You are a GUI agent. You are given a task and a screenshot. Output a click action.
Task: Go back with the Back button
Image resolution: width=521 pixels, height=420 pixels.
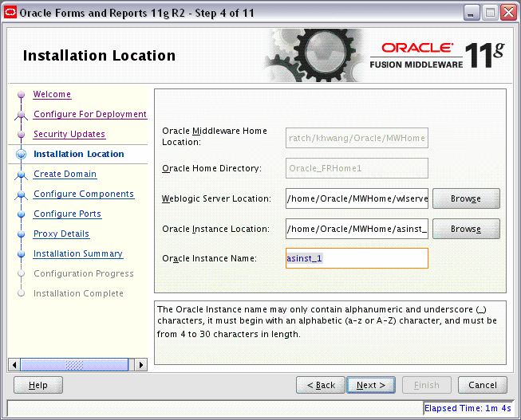point(321,385)
